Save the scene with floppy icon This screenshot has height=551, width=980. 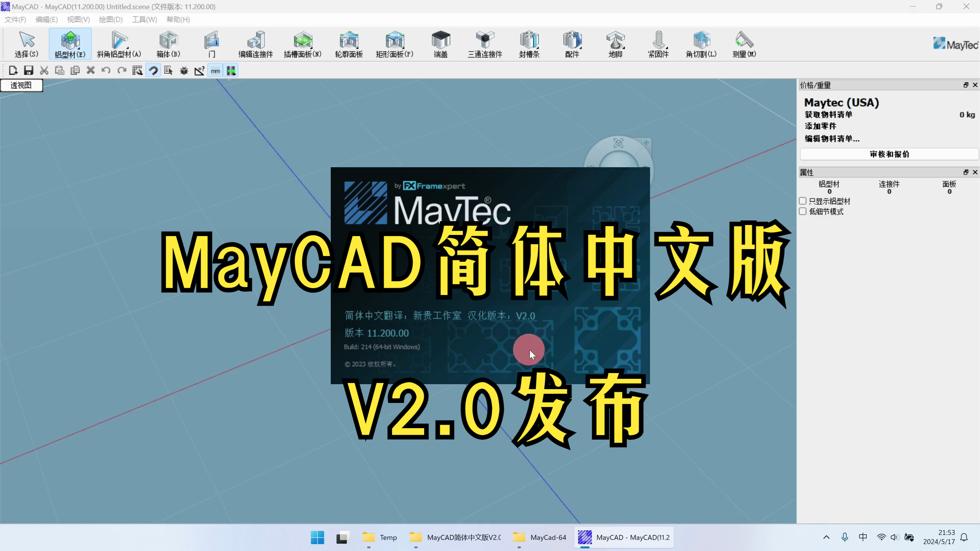(x=29, y=70)
